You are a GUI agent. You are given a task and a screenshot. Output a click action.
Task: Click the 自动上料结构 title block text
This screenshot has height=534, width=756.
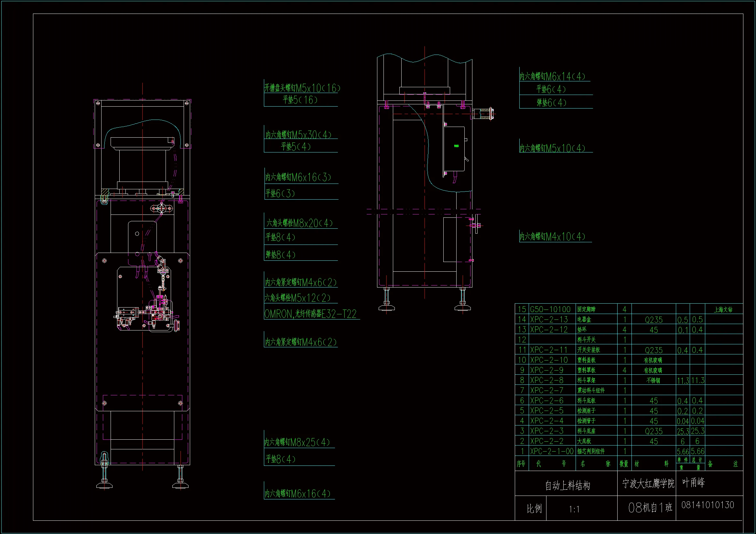coord(567,485)
